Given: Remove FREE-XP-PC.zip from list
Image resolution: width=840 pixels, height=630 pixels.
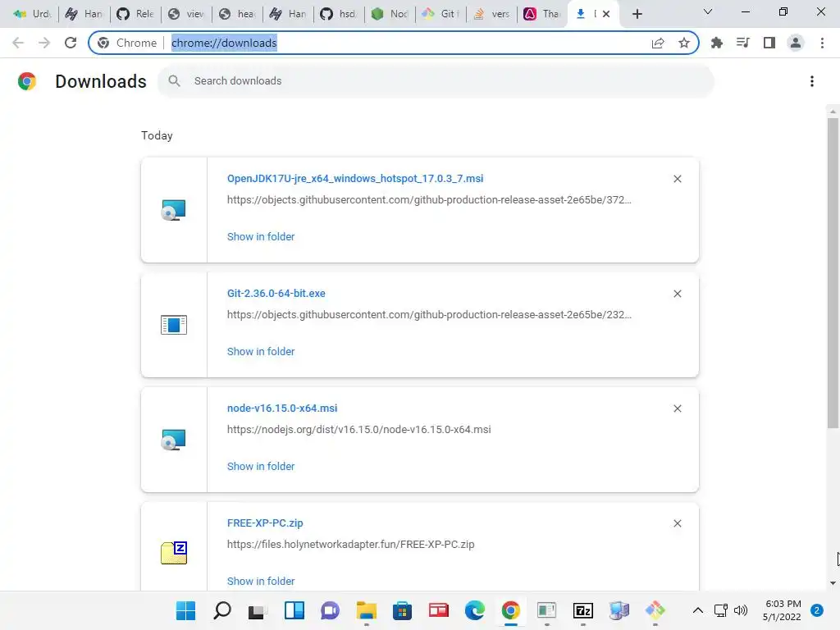Looking at the screenshot, I should pyautogui.click(x=678, y=523).
